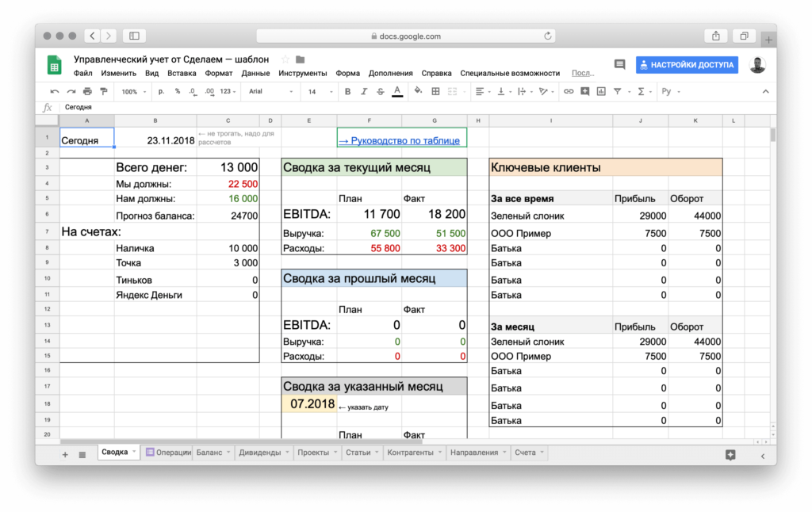This screenshot has width=812, height=512.
Task: Open the 100% zoom dropdown
Action: pyautogui.click(x=132, y=91)
